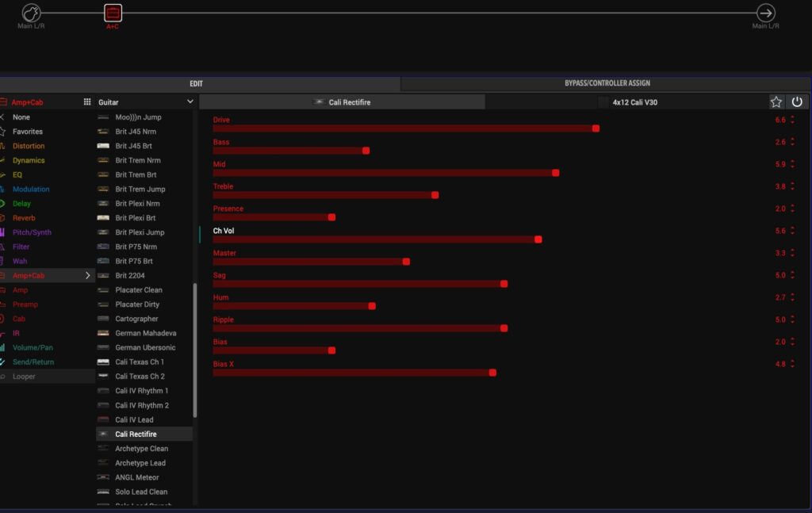812x513 pixels.
Task: Select the A+C amp block in signal path
Action: click(x=113, y=13)
